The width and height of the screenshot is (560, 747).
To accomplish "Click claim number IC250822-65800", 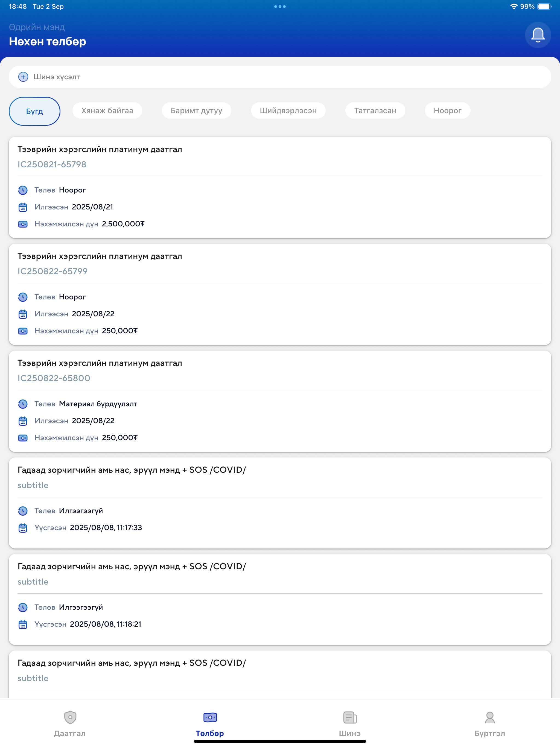I will coord(54,378).
